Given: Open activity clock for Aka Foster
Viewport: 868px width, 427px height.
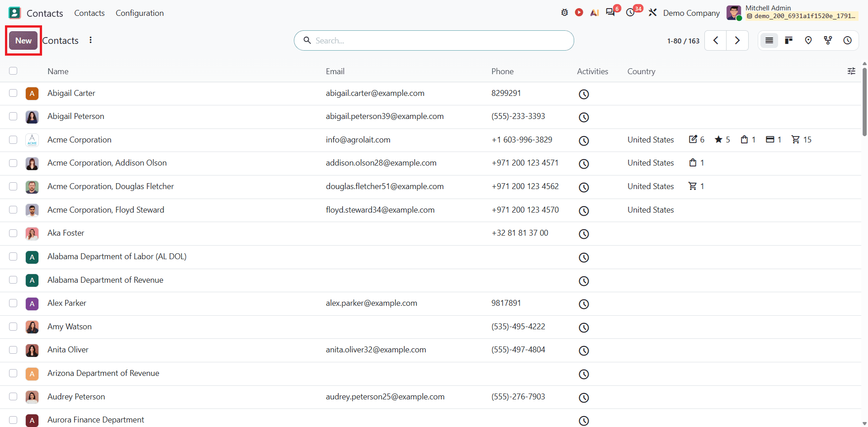Looking at the screenshot, I should coord(584,234).
